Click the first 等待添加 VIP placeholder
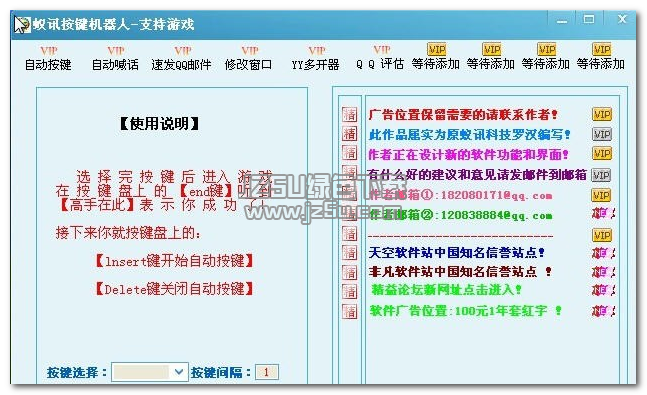This screenshot has width=647, height=395. click(436, 57)
